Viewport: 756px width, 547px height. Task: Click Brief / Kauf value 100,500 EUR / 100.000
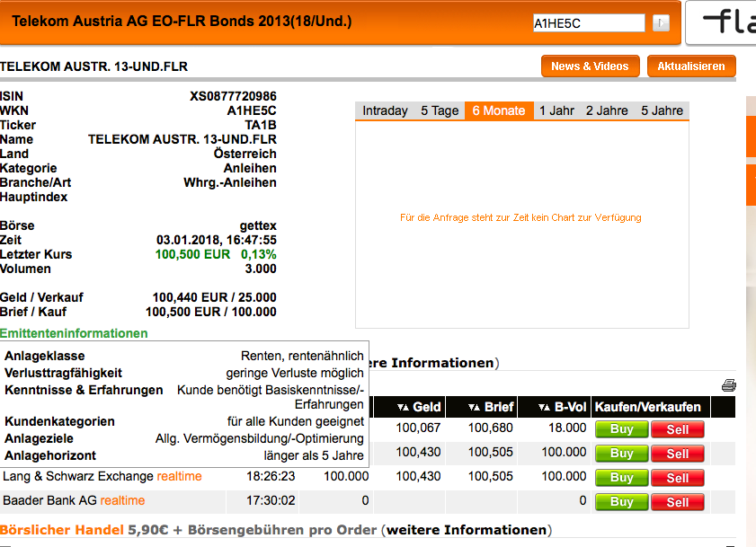[211, 312]
